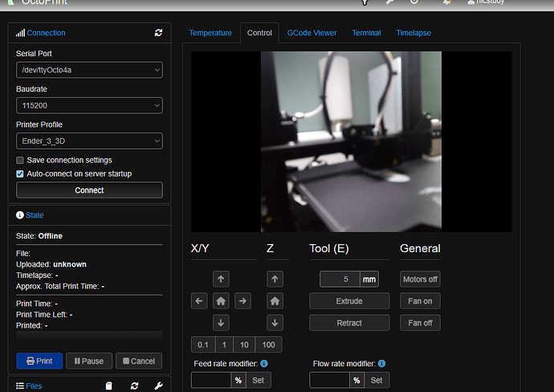Open Feed rate modifier info icon
The width and height of the screenshot is (554, 392).
click(264, 363)
